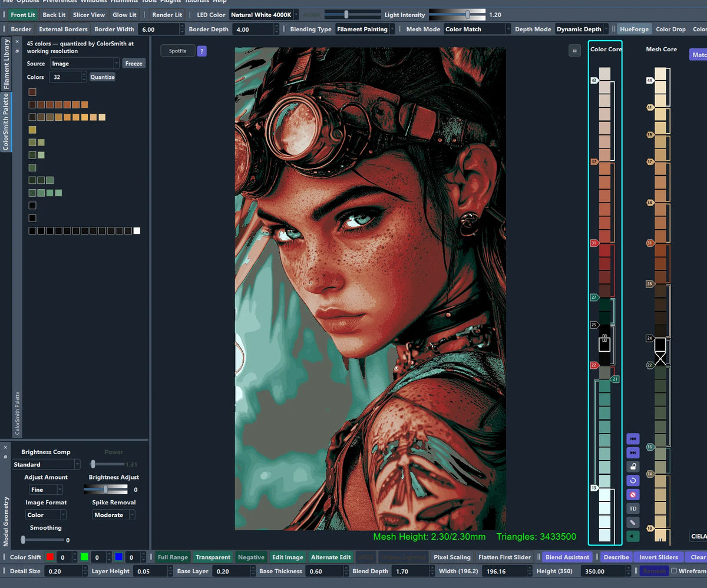707x588 pixels.
Task: Undock the ColorSmith Palette panel
Action: click(x=16, y=51)
